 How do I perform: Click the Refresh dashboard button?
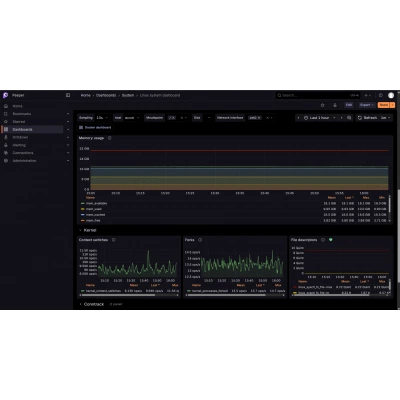coord(367,118)
